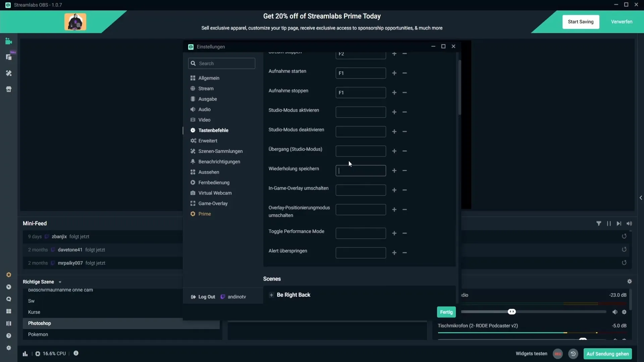Expand the Be Right Back scene hotkeys
This screenshot has width=644, height=362.
(271, 295)
